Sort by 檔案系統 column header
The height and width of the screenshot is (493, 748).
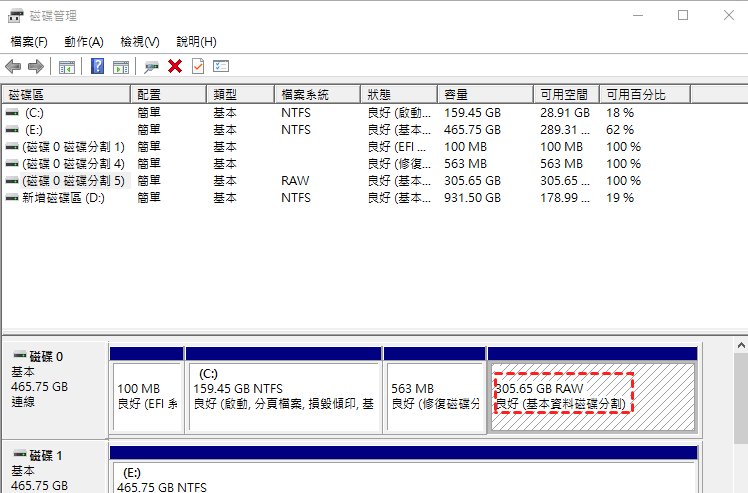pyautogui.click(x=316, y=94)
